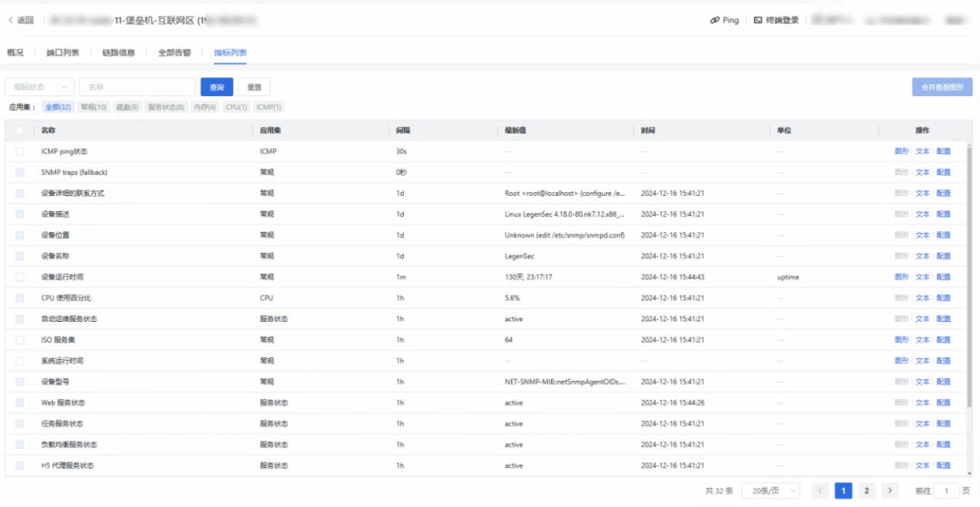980x507 pixels.
Task: Click the 重置 button
Action: (254, 87)
